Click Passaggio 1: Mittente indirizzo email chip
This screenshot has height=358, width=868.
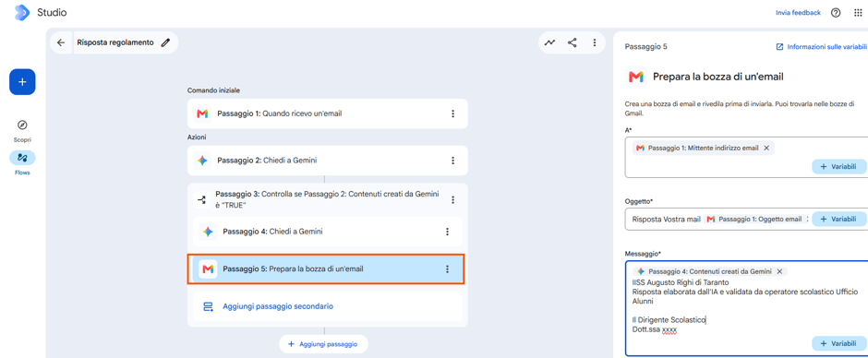pyautogui.click(x=703, y=148)
